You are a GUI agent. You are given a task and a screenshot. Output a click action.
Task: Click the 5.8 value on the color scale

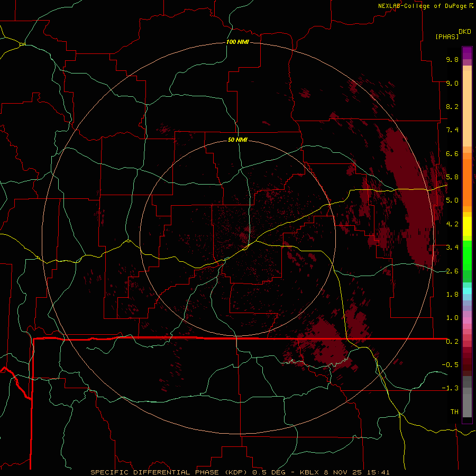[452, 177]
